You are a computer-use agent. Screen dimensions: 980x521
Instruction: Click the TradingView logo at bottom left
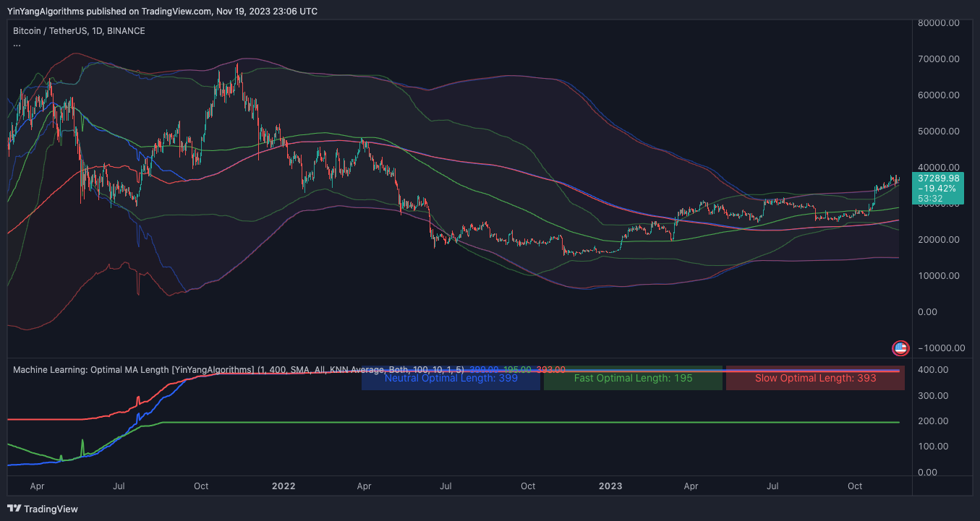point(42,509)
